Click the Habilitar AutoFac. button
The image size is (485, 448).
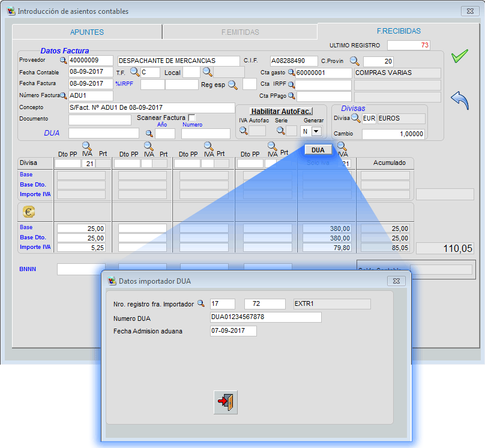tap(281, 111)
